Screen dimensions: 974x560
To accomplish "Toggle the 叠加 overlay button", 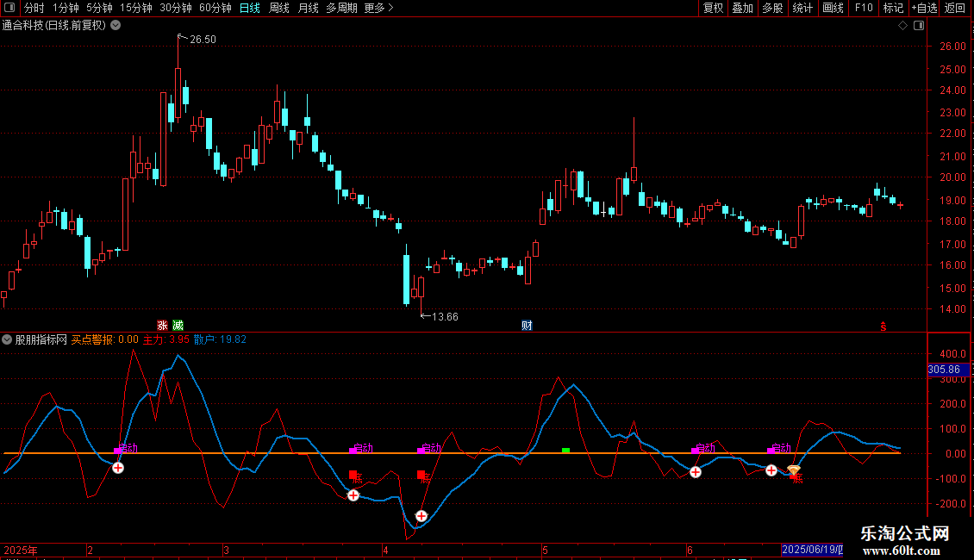I will pos(742,8).
